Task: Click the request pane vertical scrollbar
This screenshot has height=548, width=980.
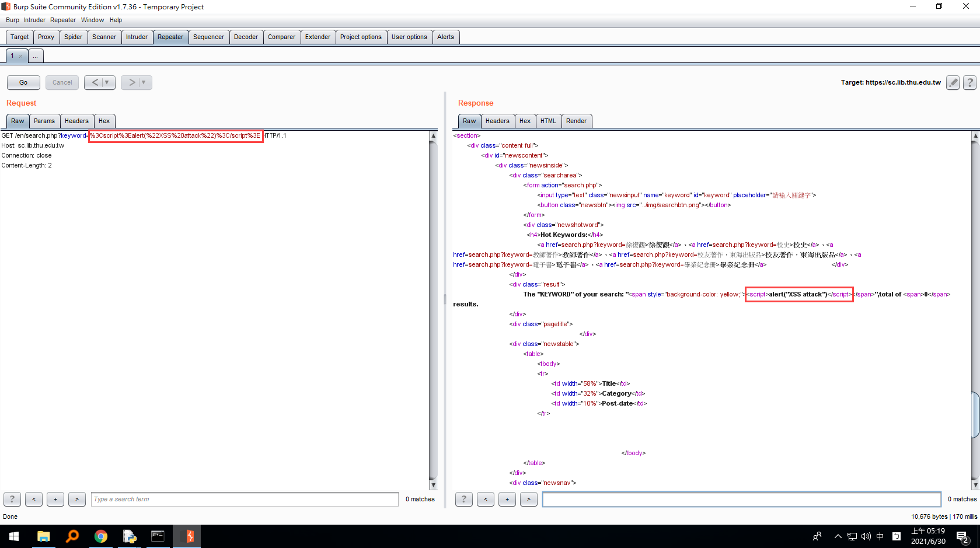Action: (433, 310)
